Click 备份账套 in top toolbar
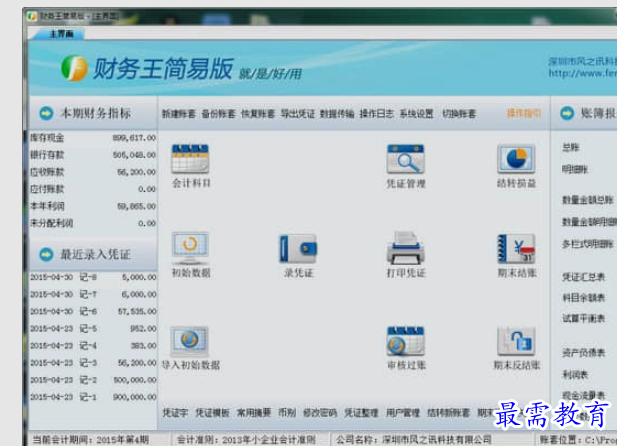Image resolution: width=617 pixels, height=446 pixels. (218, 114)
